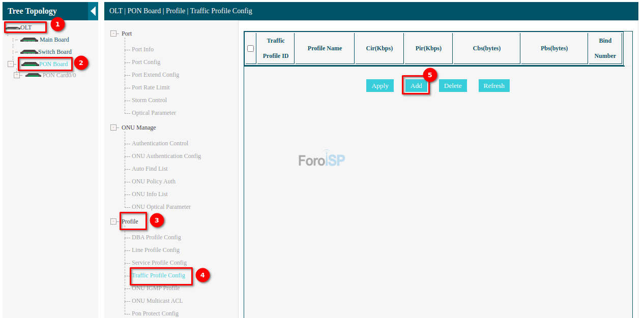Collapse the Port section

pos(113,34)
